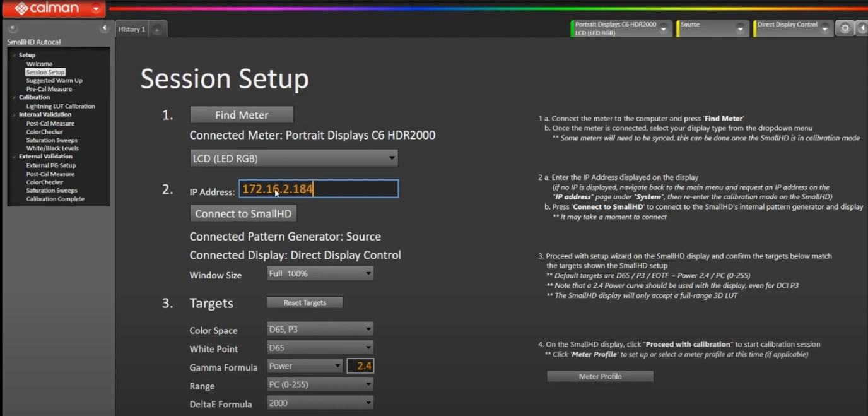Open ColorChecker under Internal Validation
The image size is (868, 416).
45,132
